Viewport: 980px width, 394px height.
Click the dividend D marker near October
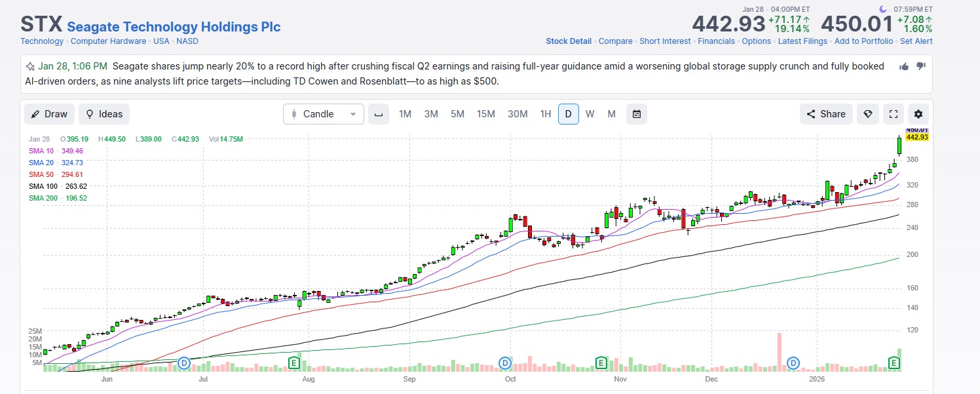(505, 363)
